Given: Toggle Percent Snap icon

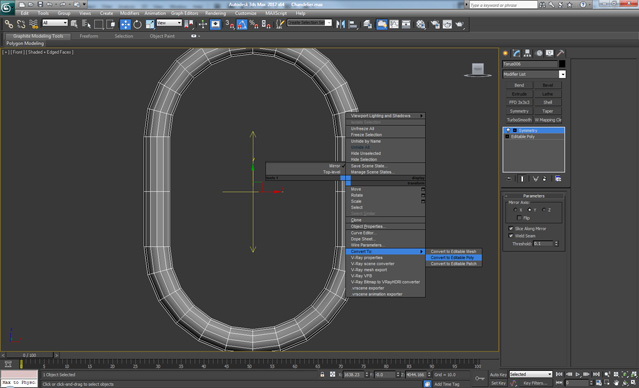Looking at the screenshot, I should tap(253, 24).
